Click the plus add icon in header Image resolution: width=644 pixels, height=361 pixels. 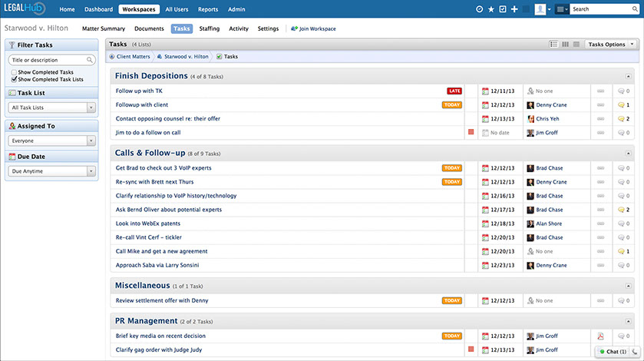[514, 9]
